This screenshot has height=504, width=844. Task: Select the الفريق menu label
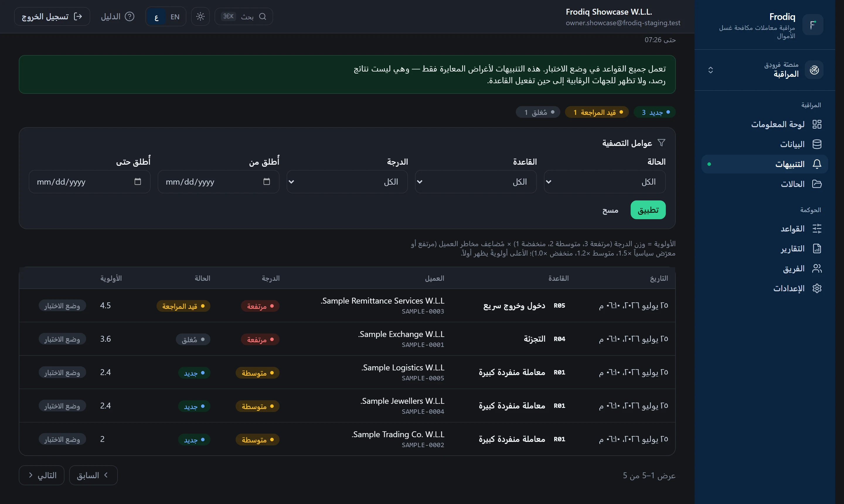pyautogui.click(x=794, y=269)
